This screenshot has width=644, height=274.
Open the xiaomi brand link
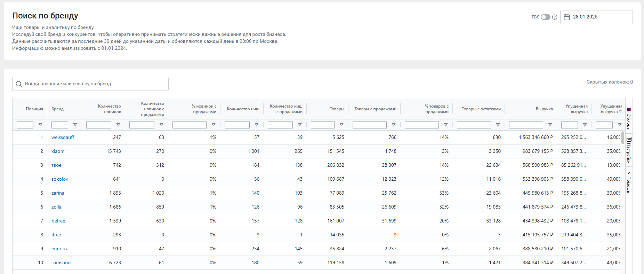click(x=58, y=151)
